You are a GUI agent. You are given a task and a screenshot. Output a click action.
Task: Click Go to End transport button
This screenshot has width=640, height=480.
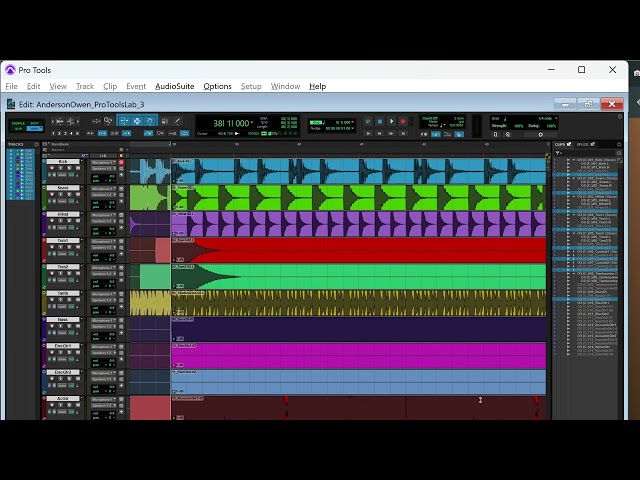tap(403, 133)
